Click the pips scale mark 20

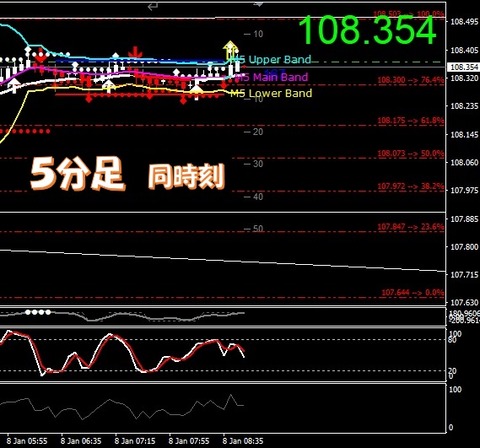[254, 132]
